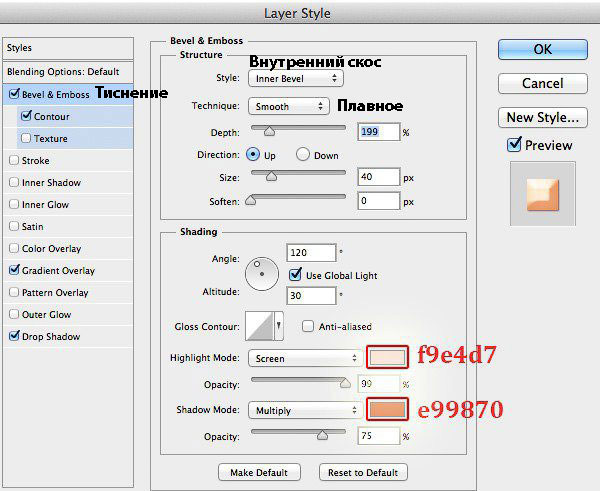Expand the Gloss Contour picker arrow

(279, 326)
